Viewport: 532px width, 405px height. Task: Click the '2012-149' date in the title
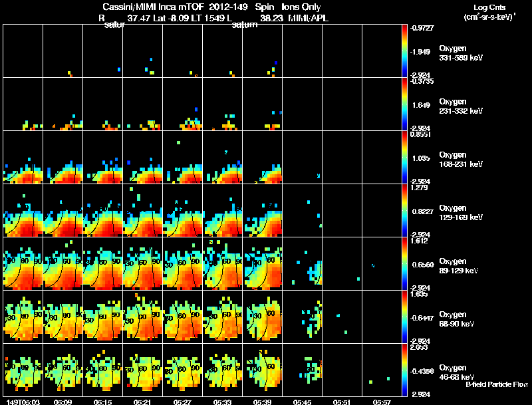228,7
